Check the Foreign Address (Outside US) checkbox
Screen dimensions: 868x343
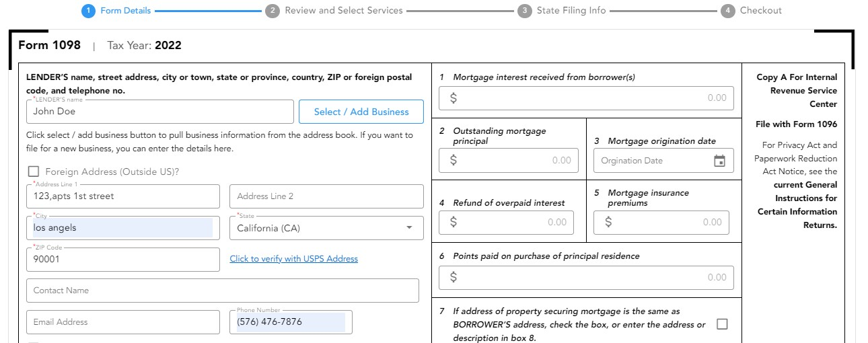(34, 171)
